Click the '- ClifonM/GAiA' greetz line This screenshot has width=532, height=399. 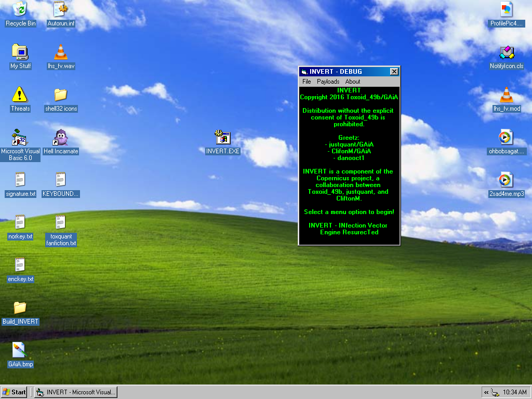tap(349, 151)
